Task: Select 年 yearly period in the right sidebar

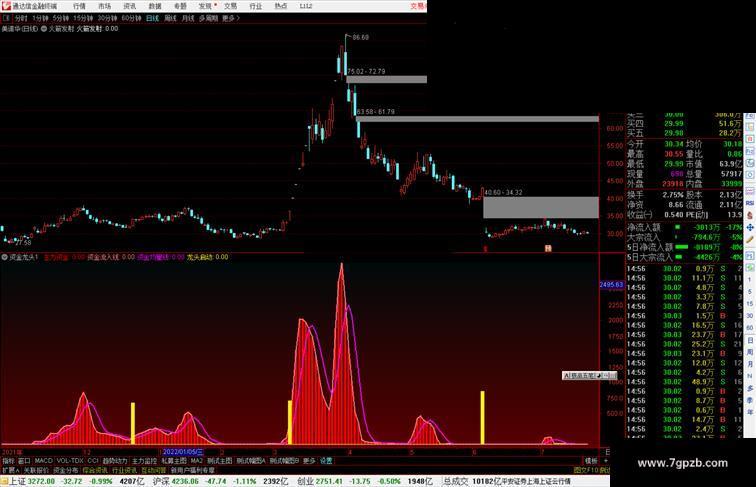Action: tap(750, 412)
